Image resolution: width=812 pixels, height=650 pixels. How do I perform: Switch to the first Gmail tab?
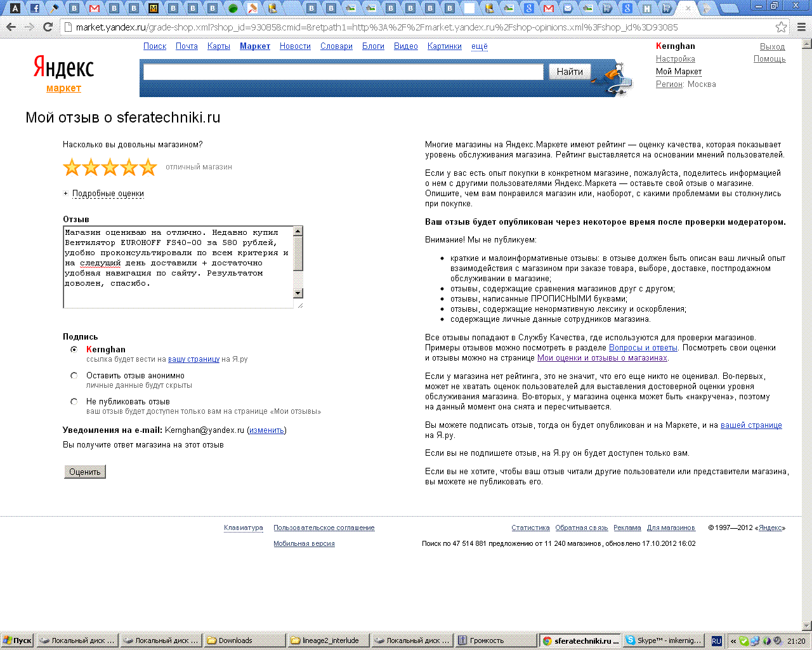point(94,8)
